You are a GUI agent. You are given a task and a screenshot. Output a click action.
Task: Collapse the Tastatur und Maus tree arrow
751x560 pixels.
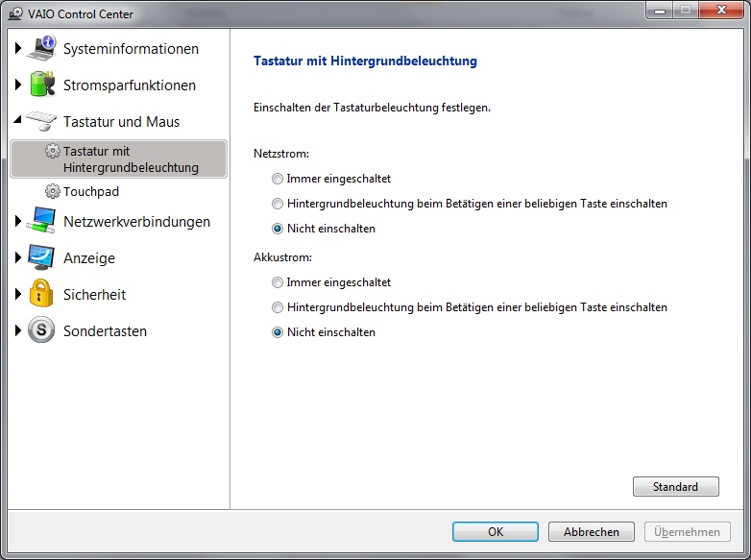coord(17,119)
